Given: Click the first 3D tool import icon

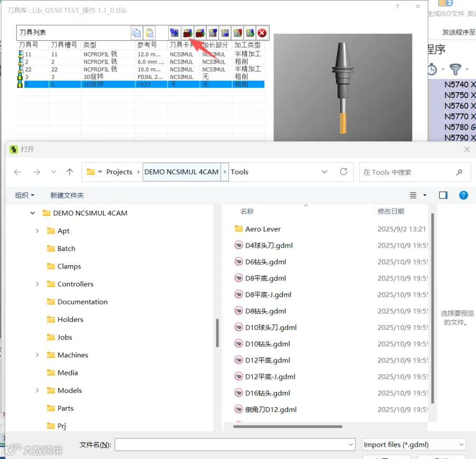Looking at the screenshot, I should (188, 32).
